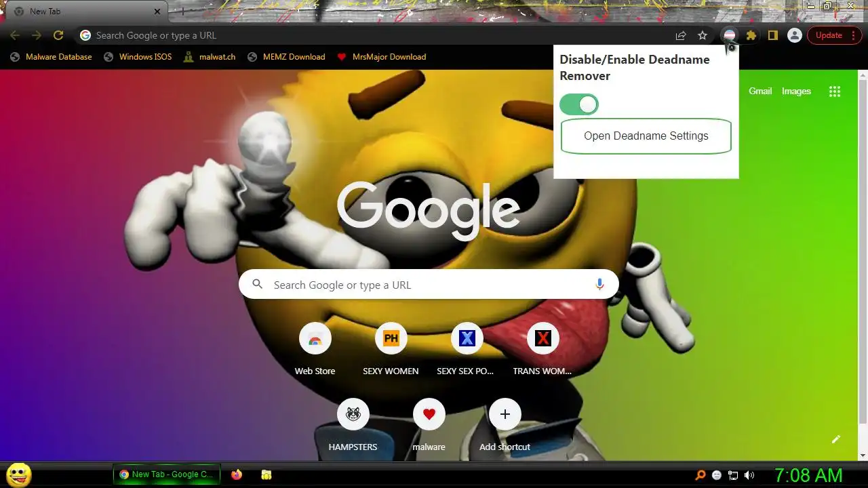The image size is (868, 488).
Task: Open the Google apps grid
Action: point(835,91)
